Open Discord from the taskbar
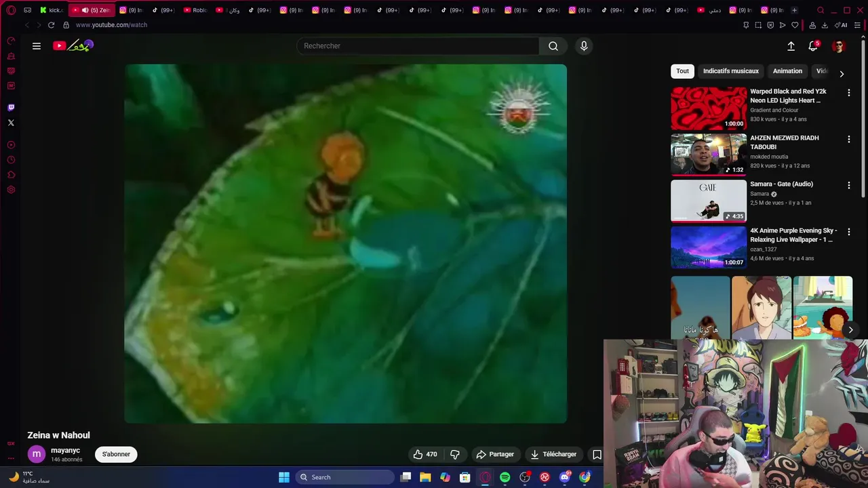The image size is (868, 488). pyautogui.click(x=564, y=477)
